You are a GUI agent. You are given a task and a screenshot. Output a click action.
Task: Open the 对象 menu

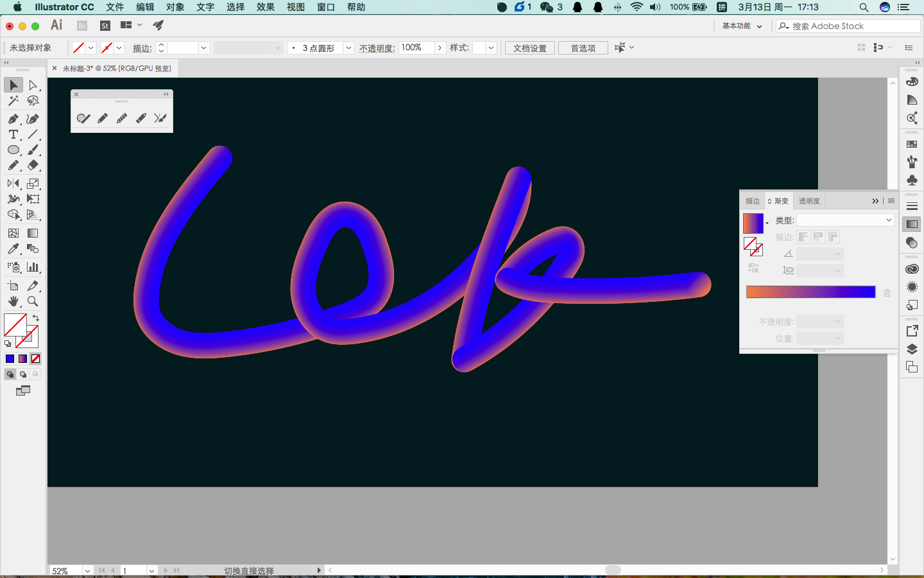point(175,7)
